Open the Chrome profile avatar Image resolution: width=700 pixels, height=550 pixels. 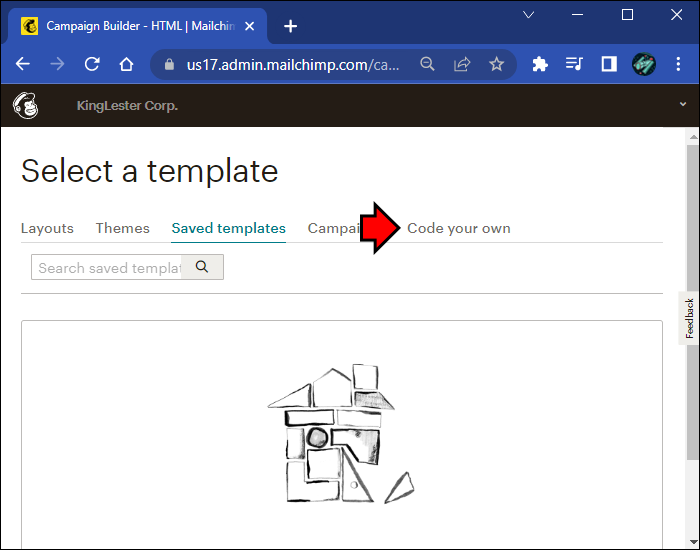[x=644, y=64]
